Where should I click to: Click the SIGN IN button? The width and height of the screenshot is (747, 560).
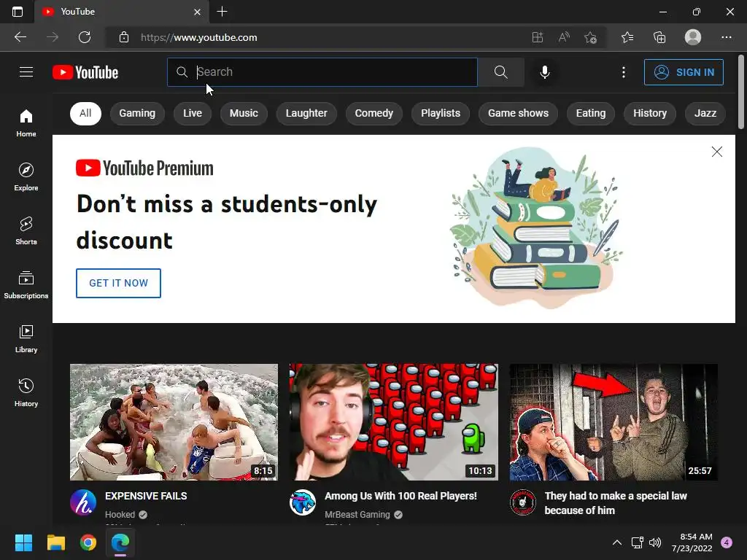click(x=684, y=72)
